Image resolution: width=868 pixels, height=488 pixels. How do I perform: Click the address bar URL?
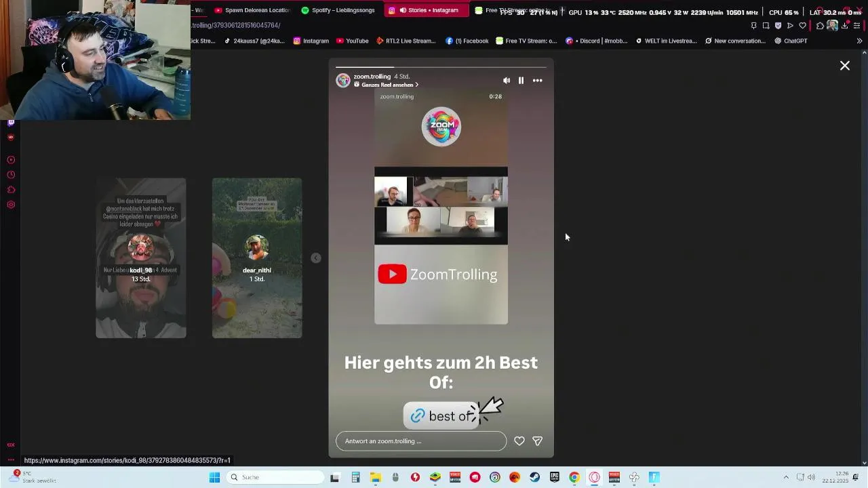236,25
